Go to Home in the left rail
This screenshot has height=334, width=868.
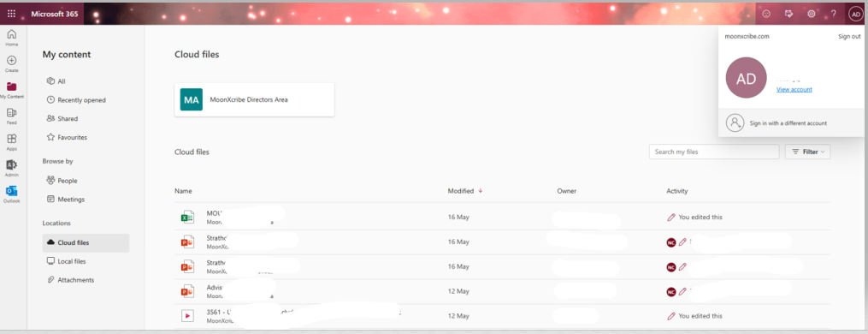click(12, 37)
